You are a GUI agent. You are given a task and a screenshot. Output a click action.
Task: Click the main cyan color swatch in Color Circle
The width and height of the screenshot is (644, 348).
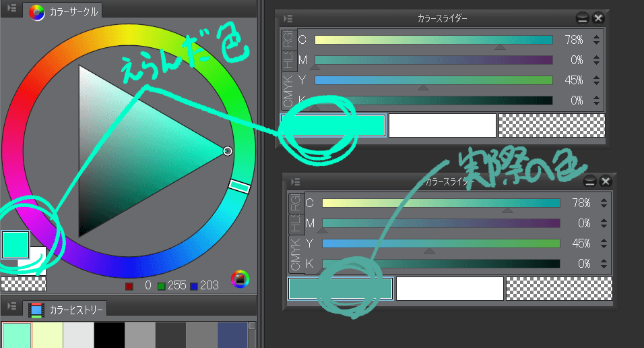click(x=15, y=244)
